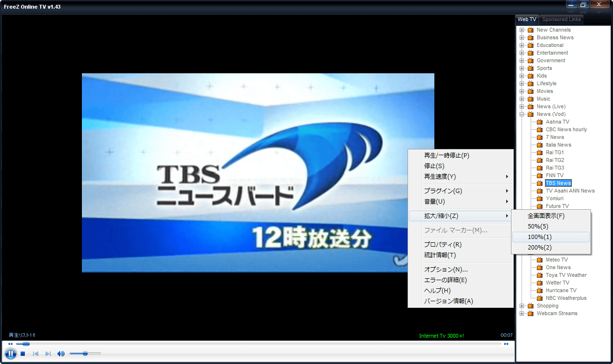Click the Wetter TV channel icon
This screenshot has height=364, width=613.
pyautogui.click(x=540, y=283)
